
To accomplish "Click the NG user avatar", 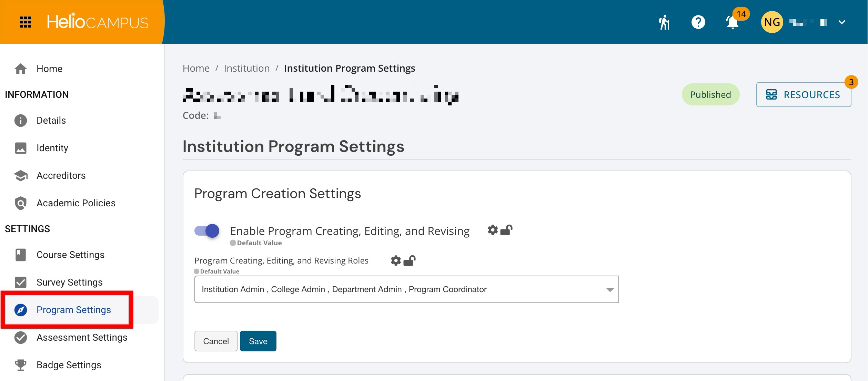I will pyautogui.click(x=772, y=22).
